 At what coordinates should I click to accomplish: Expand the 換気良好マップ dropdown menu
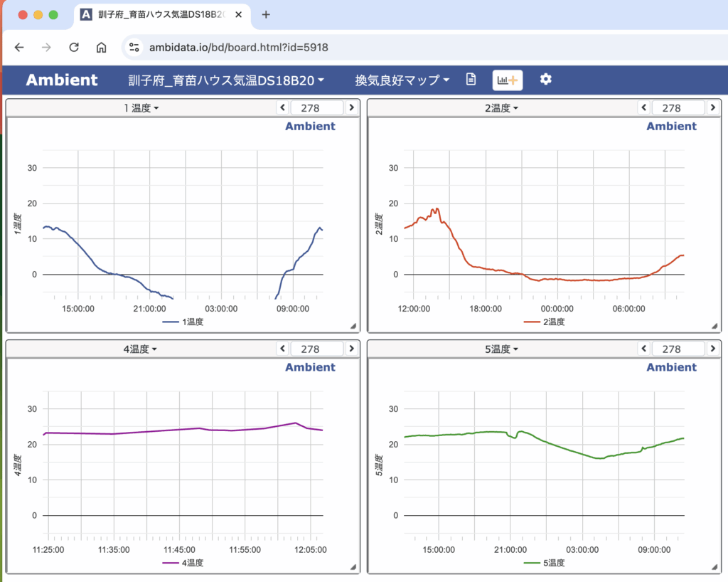point(402,80)
